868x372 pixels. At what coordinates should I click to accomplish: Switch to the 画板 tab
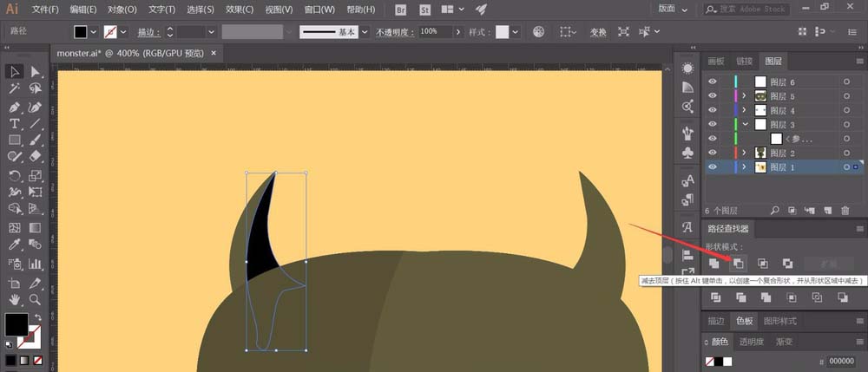click(x=716, y=62)
